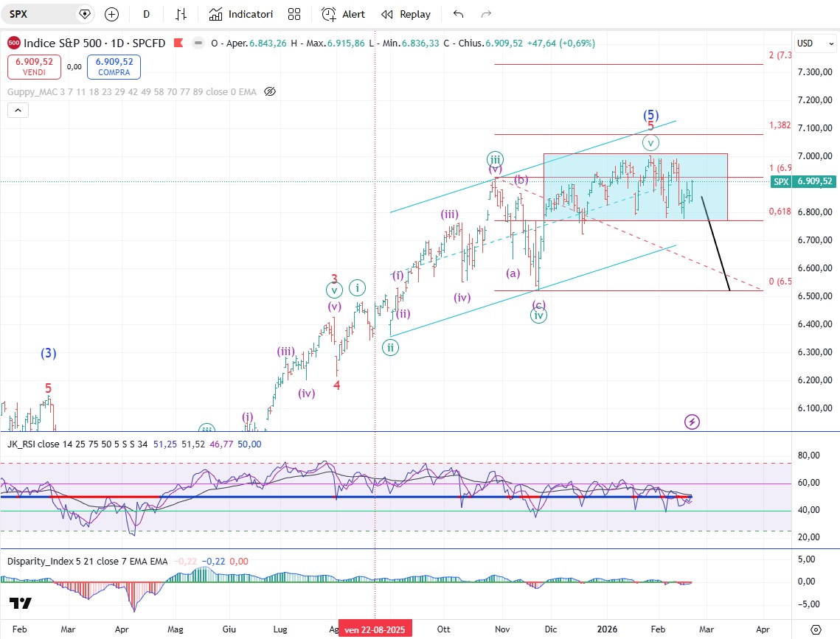840x639 pixels.
Task: Create an Alert
Action: [344, 15]
